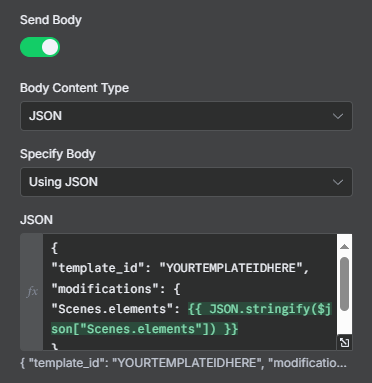Open the expanded editor via corner arrow icon

[344, 342]
